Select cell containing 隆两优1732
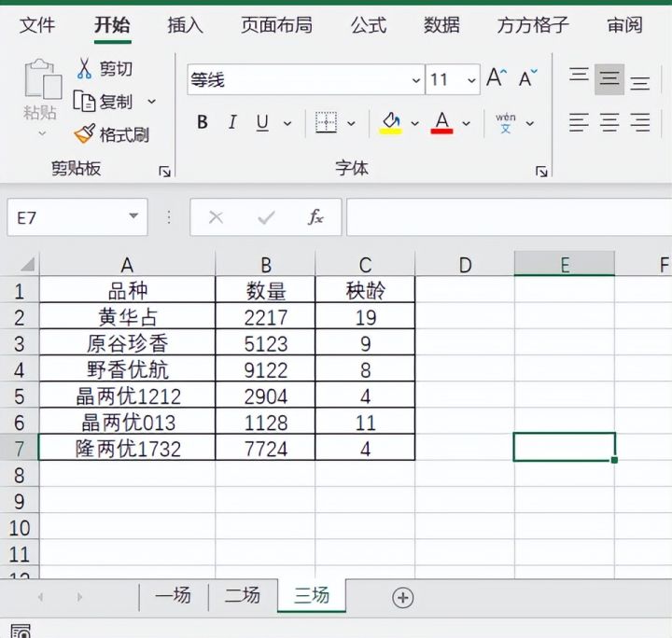Screen dimensions: 672x638 (x=127, y=449)
